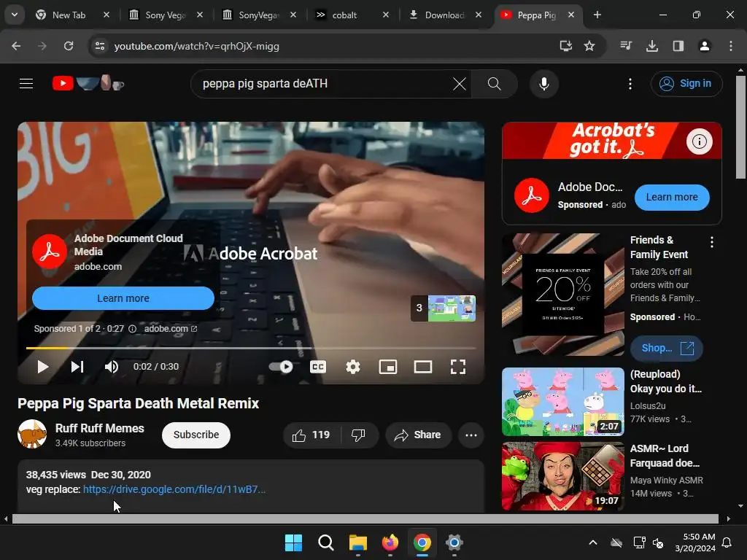
Task: Switch to the Download tab
Action: click(x=444, y=15)
